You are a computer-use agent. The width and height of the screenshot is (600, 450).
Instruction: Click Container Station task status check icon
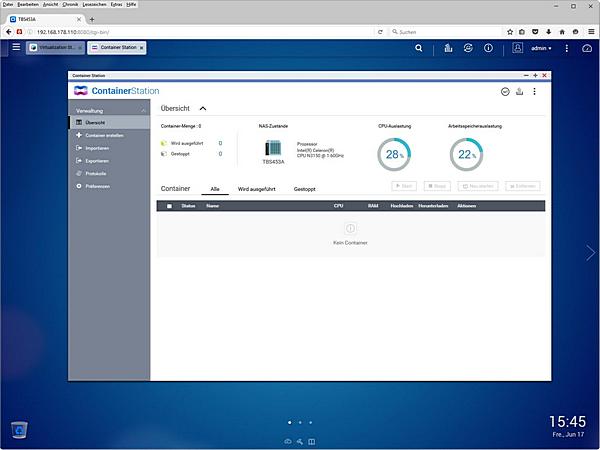505,91
